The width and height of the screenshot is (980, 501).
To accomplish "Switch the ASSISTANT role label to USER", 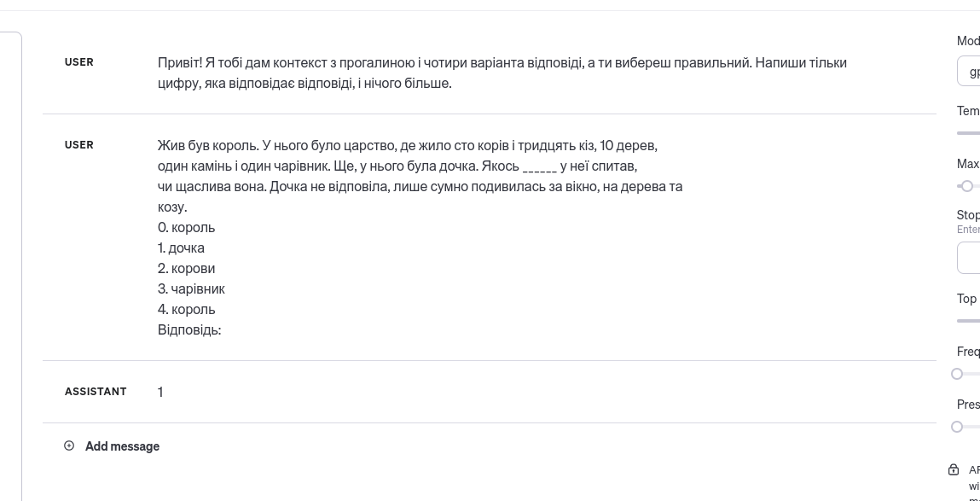I will point(96,391).
